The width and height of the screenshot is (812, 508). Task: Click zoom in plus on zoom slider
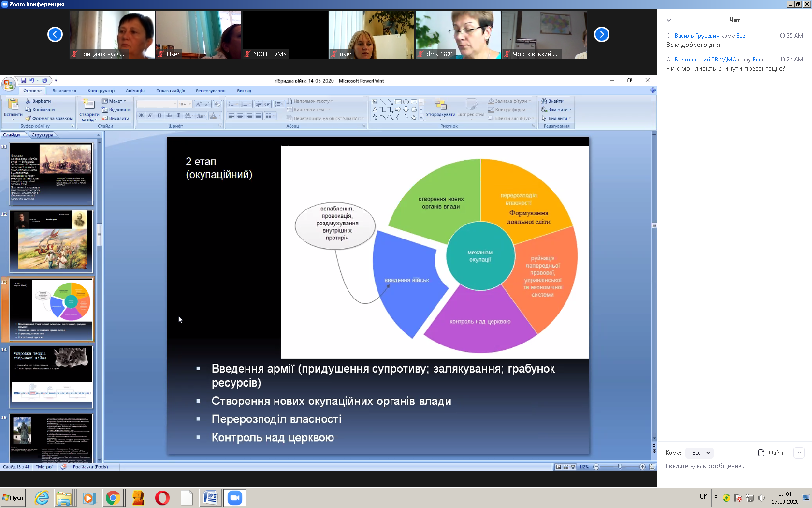tap(642, 467)
